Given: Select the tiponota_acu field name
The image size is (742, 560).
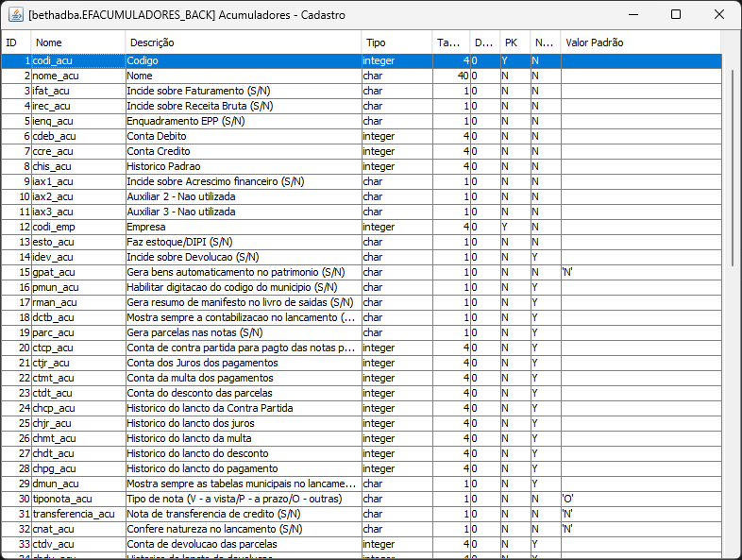Looking at the screenshot, I should [78, 500].
